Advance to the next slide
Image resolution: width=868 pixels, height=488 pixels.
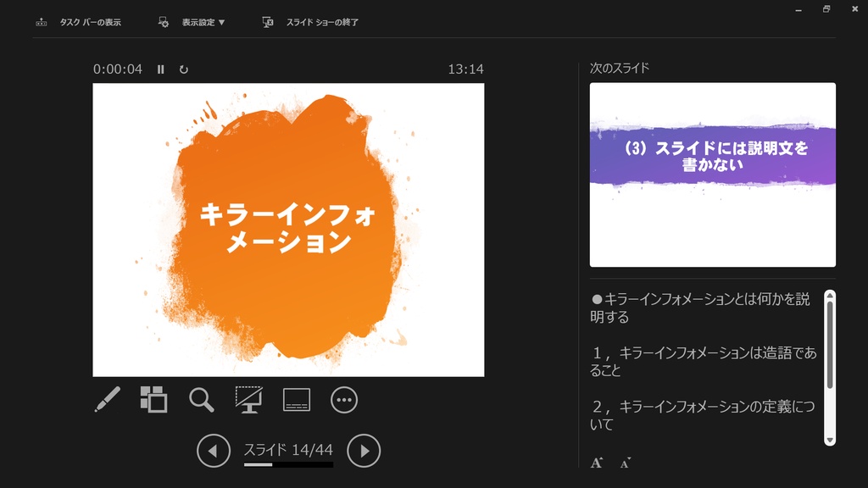tap(364, 451)
